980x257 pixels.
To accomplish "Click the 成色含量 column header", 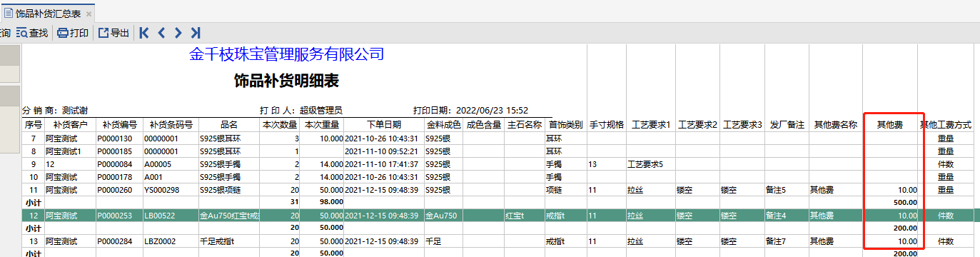I will [483, 125].
